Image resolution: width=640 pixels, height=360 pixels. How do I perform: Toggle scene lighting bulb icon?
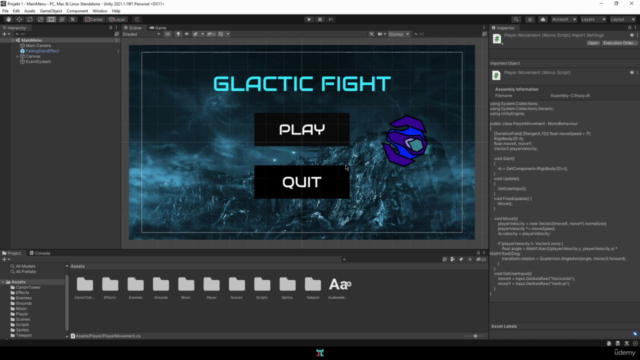178,34
